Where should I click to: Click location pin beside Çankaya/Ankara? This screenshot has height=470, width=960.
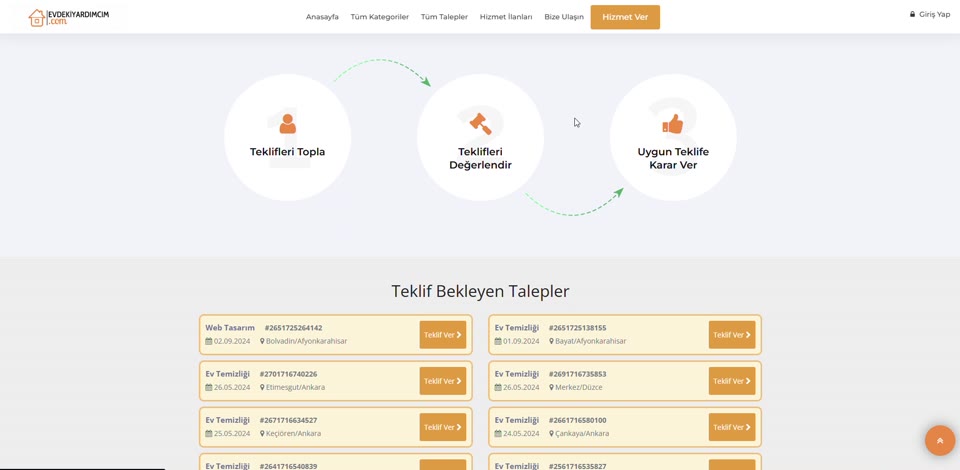tap(552, 433)
